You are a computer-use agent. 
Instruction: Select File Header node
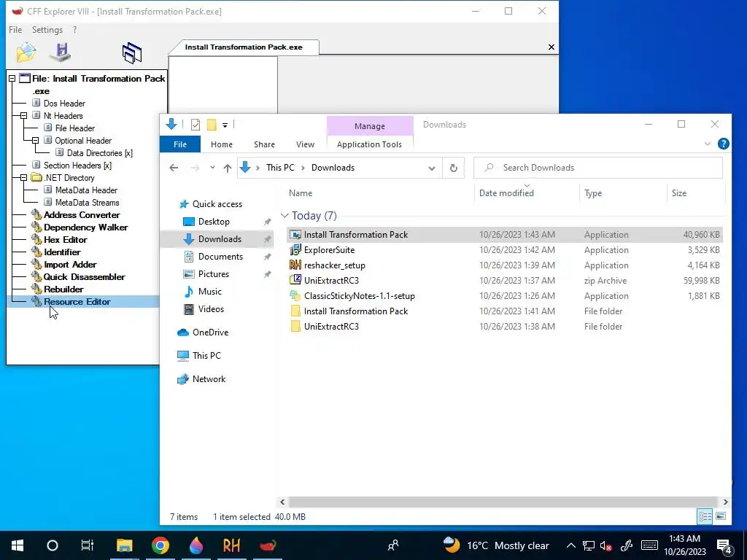75,128
